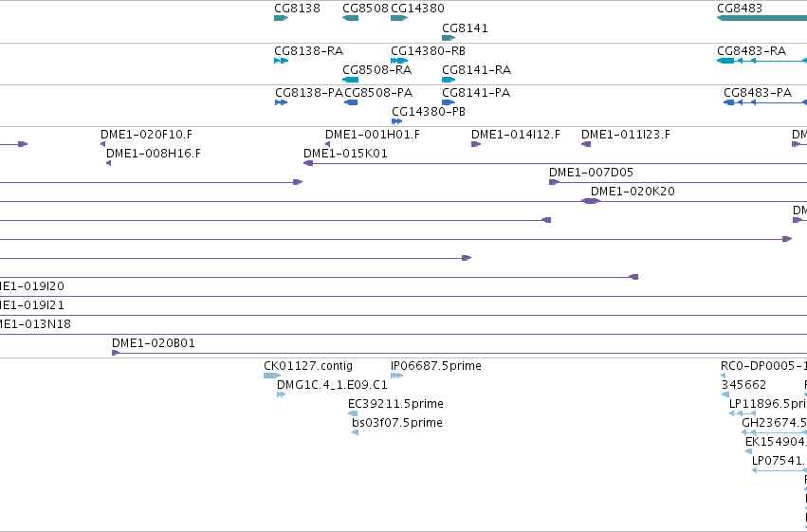The height and width of the screenshot is (532, 807).
Task: Click arrow glyph under CK01127.contig
Action: coord(272,376)
